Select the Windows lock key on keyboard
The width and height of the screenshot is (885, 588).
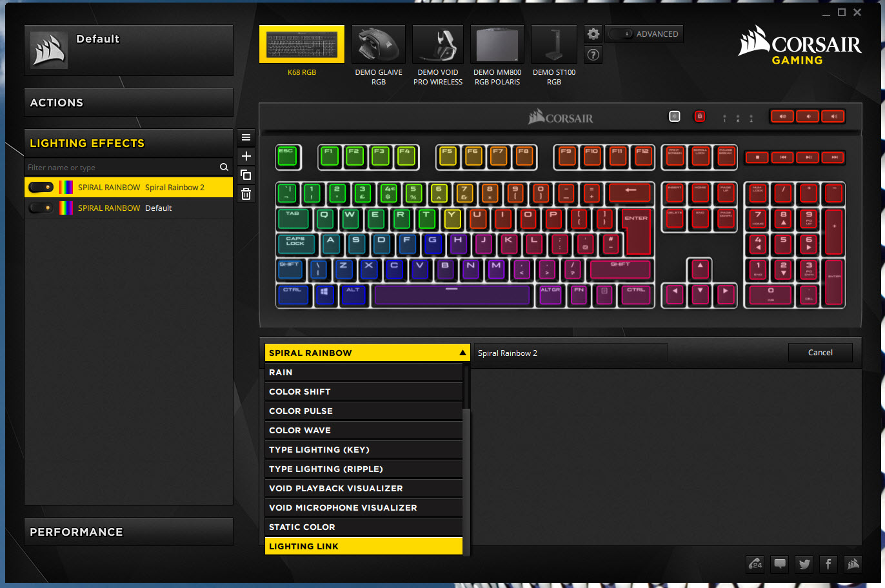pyautogui.click(x=699, y=117)
